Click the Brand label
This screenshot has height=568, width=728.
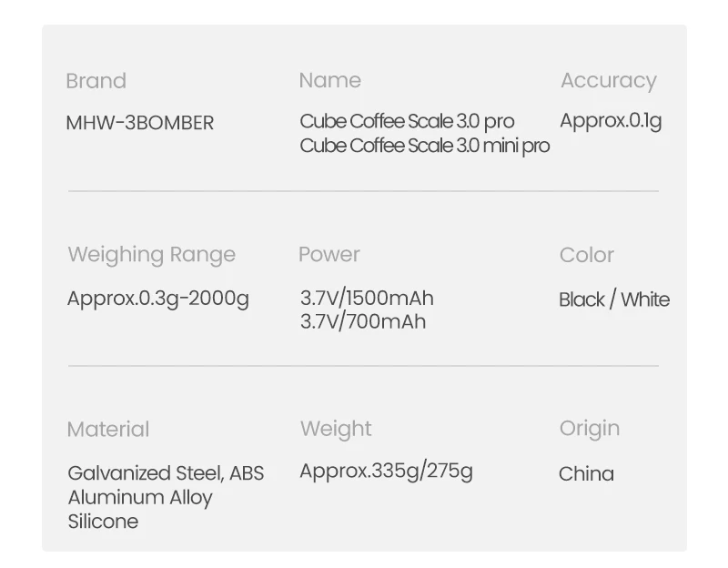pyautogui.click(x=96, y=81)
